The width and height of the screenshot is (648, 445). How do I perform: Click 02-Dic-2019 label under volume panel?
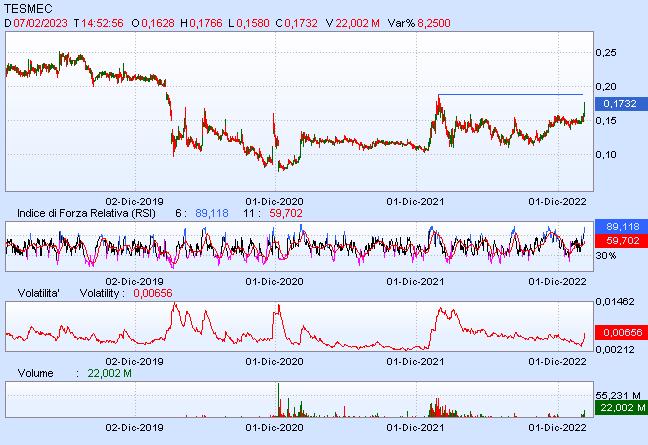134,427
